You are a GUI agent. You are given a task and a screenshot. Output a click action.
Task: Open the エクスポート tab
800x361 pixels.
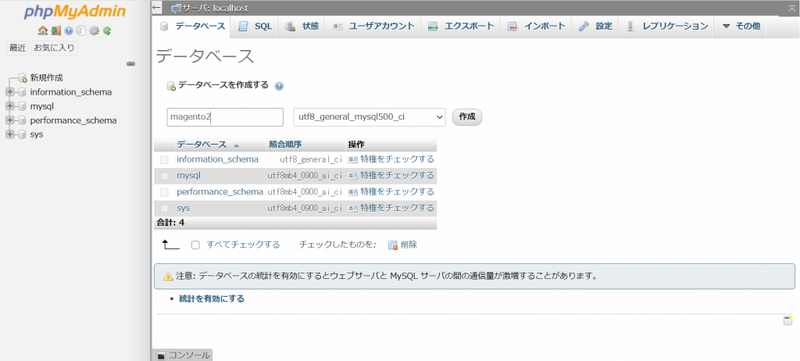point(461,27)
